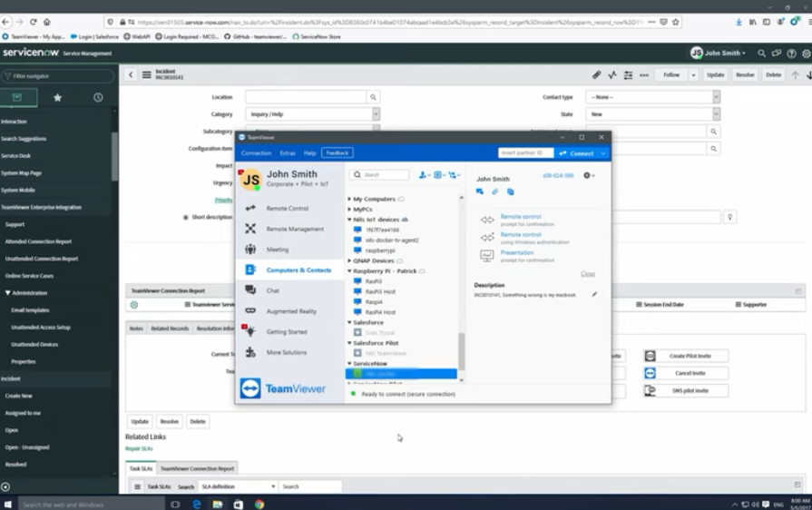Click the TeamViewer contact list scrollbar
This screenshot has width=812, height=510.
[x=462, y=352]
